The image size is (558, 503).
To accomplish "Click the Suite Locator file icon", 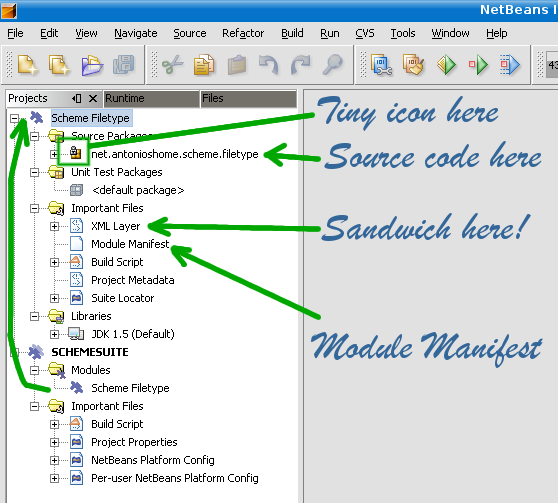I will (x=76, y=298).
